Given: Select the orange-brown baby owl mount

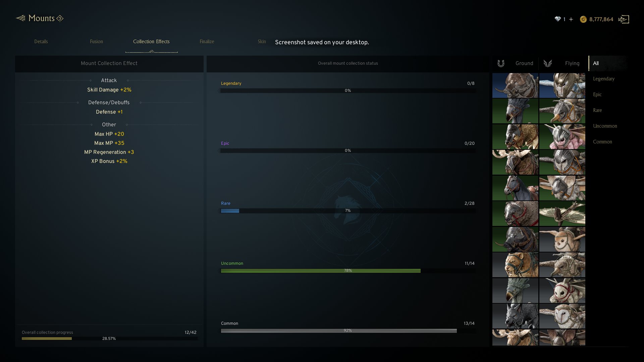Looking at the screenshot, I should coord(562,239).
